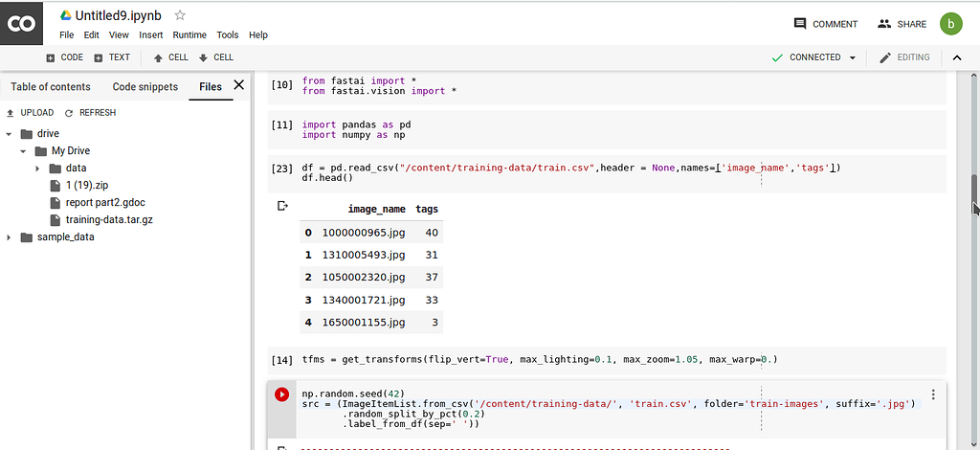Collapse the drive folder tree
The width and height of the screenshot is (980, 450).
(x=9, y=134)
